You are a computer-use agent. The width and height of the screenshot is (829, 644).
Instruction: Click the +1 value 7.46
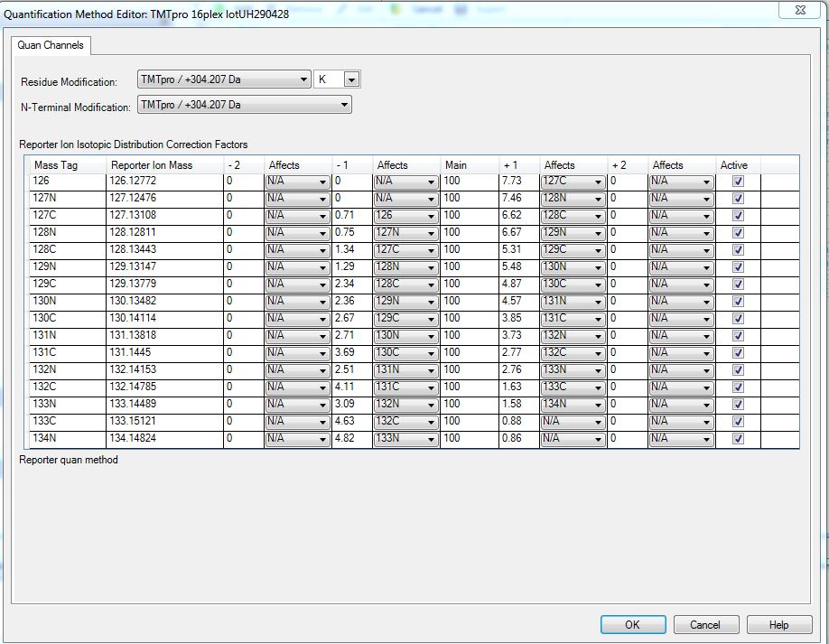[519, 199]
